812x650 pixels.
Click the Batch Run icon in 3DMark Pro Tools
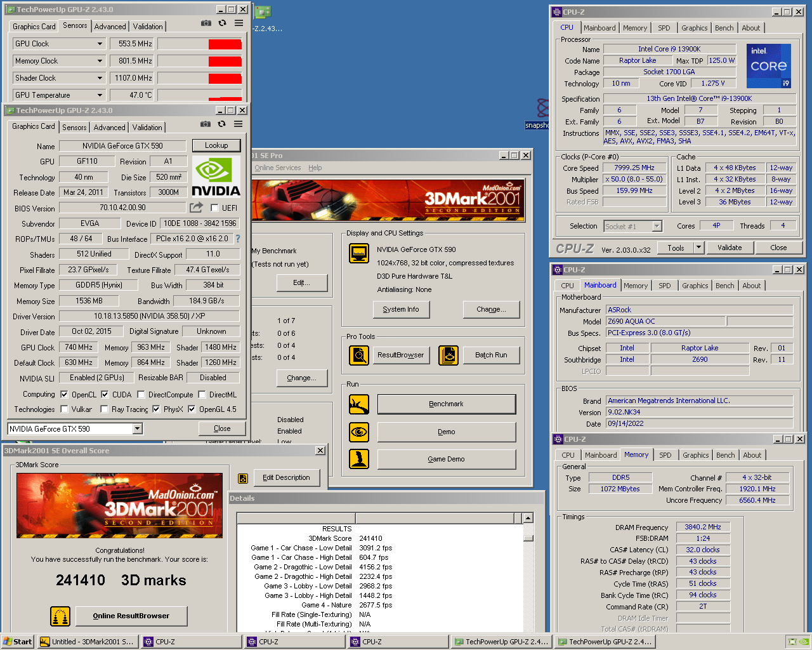click(449, 355)
